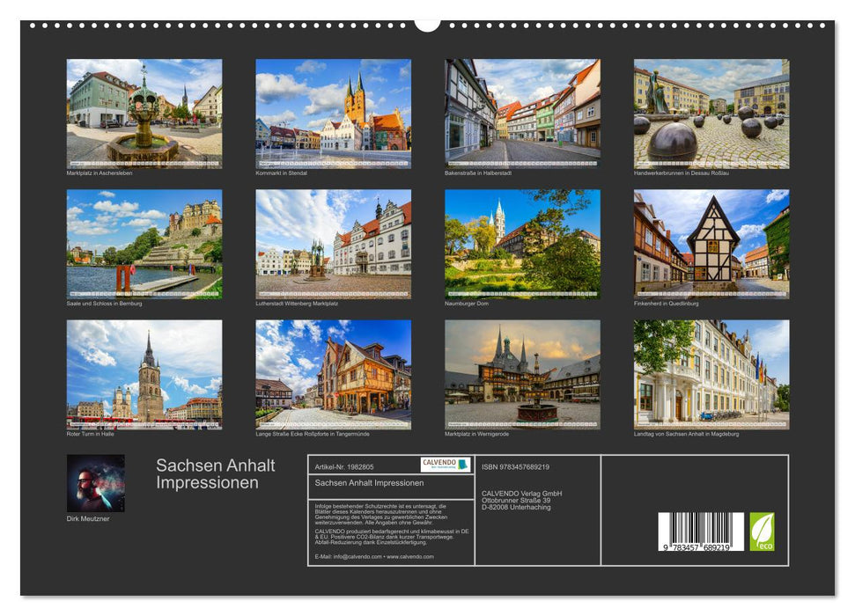Open the Handwerkerbrunnen in Dessau Roßlau photo

click(709, 113)
